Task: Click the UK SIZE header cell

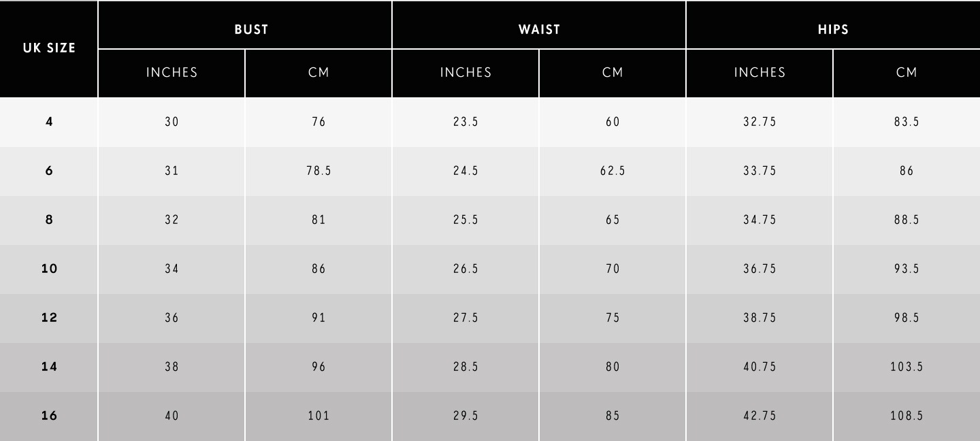Action: point(49,49)
